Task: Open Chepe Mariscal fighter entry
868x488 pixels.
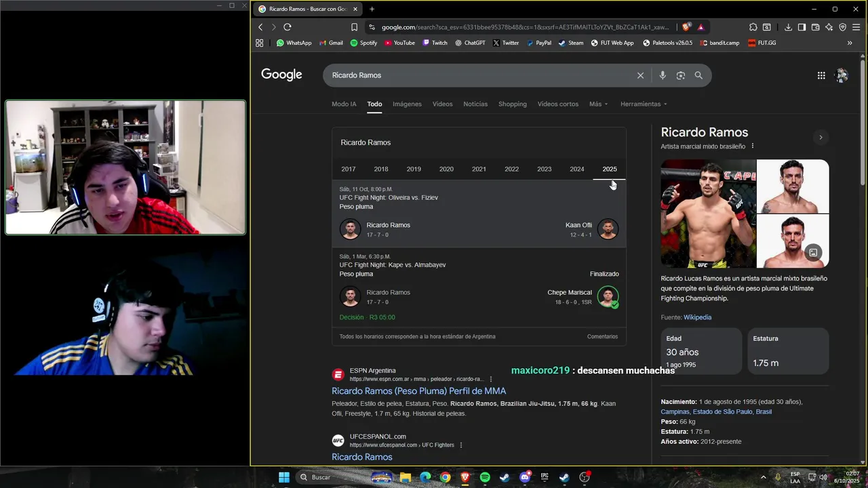Action: pyautogui.click(x=583, y=297)
